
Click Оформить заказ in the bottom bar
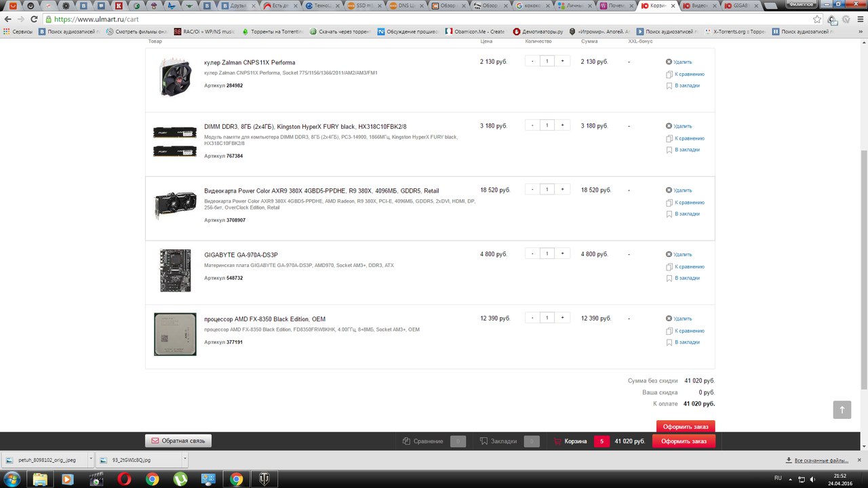click(x=684, y=441)
